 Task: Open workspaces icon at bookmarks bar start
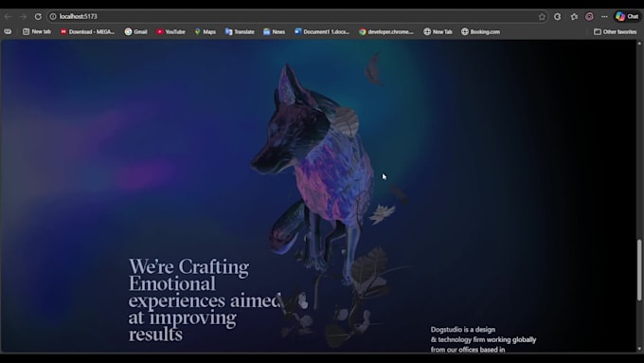pyautogui.click(x=8, y=31)
